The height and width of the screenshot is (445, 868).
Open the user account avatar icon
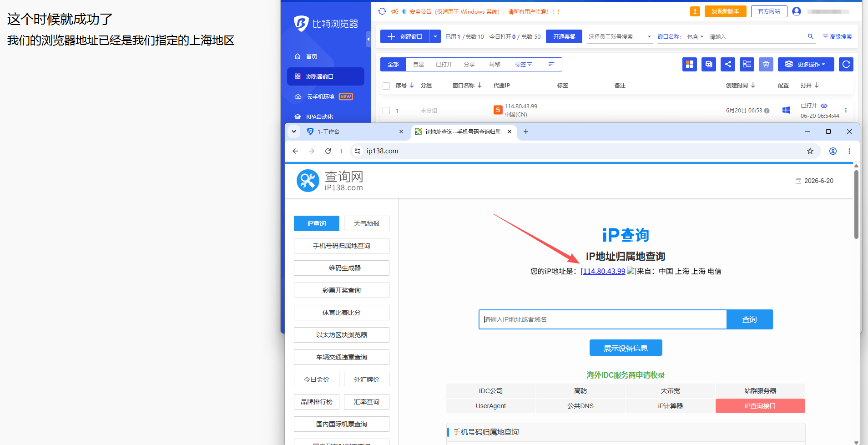point(796,11)
